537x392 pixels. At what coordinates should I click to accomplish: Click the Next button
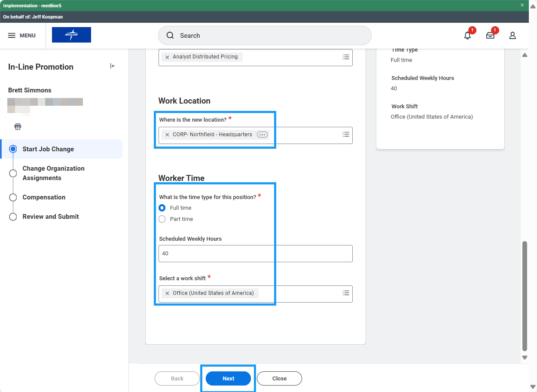coord(228,379)
